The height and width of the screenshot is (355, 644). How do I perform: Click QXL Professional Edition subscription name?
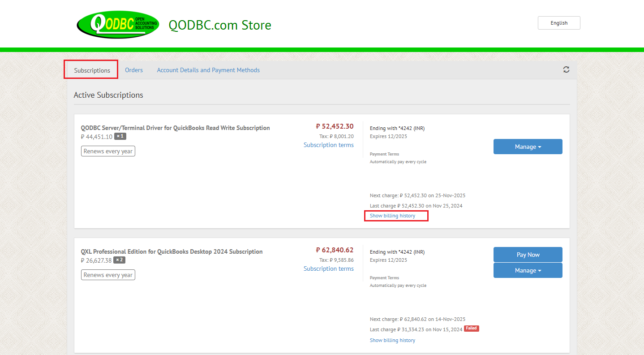point(172,251)
